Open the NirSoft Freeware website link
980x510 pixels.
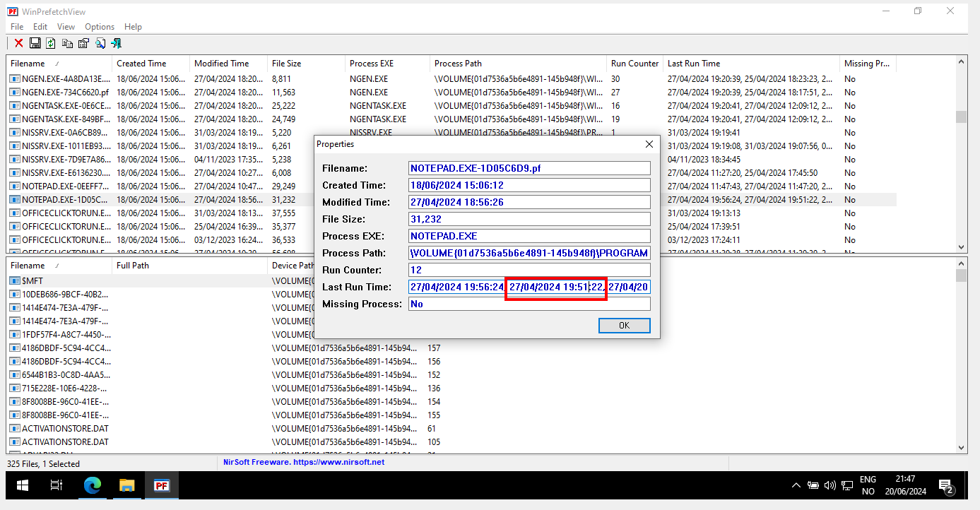pos(304,462)
